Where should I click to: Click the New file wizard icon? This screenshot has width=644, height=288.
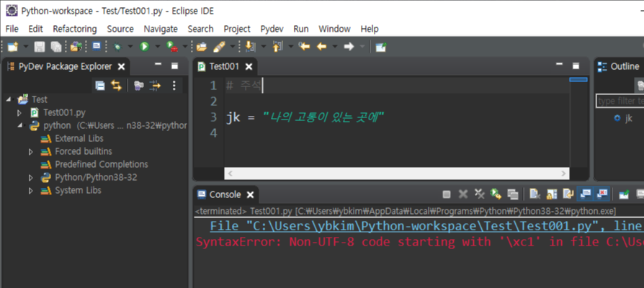[13, 47]
